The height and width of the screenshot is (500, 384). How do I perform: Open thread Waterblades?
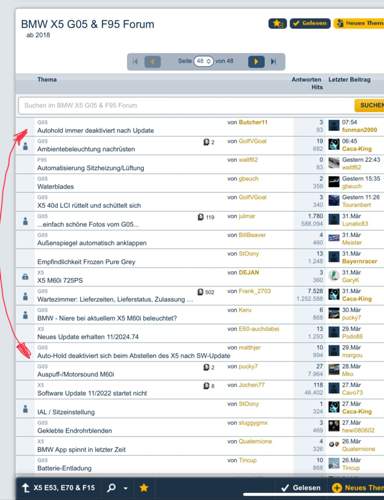click(56, 187)
